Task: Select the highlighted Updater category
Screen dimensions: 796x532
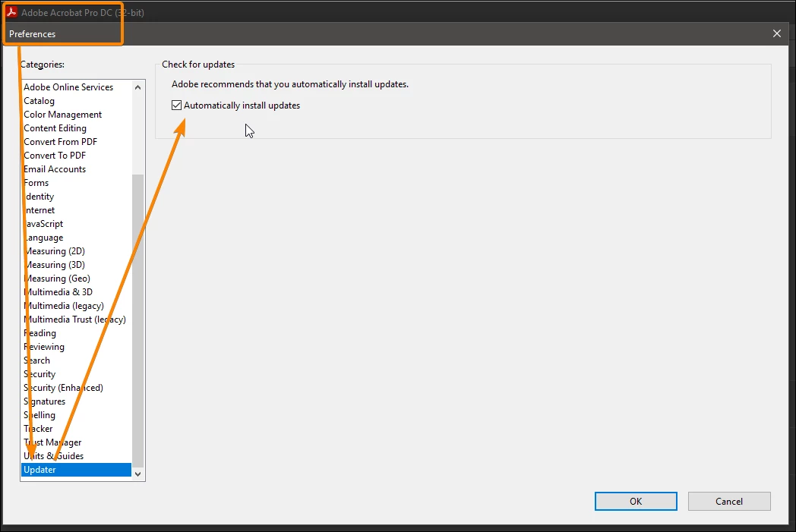Action: (76, 470)
